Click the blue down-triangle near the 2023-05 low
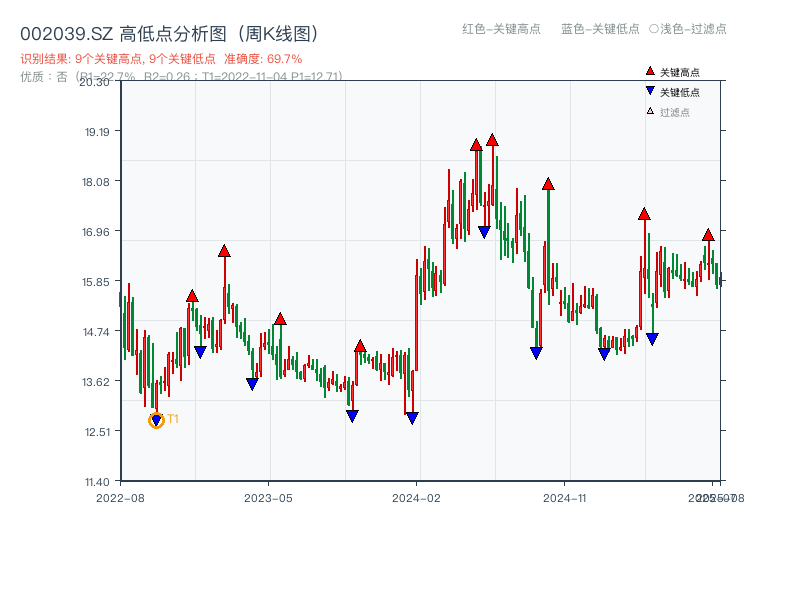The width and height of the screenshot is (800, 600). pyautogui.click(x=251, y=384)
